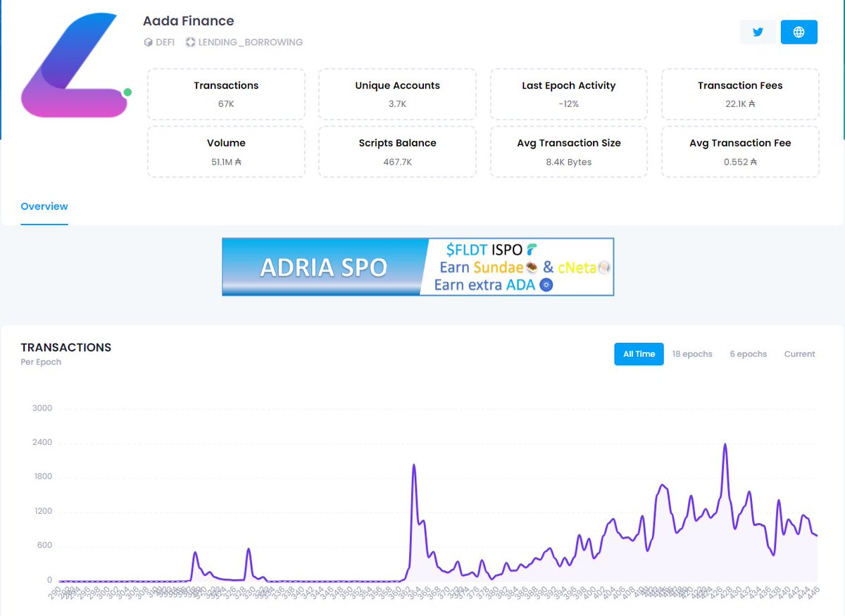Click the 2400 y-axis label
The width and height of the screenshot is (845, 616).
click(x=42, y=443)
